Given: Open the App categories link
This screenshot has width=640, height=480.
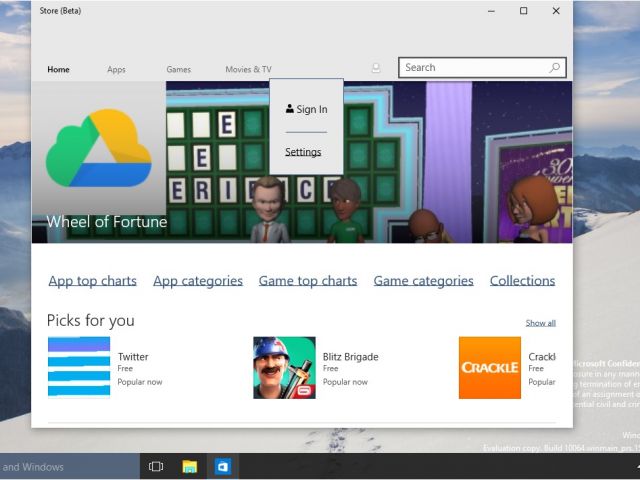Looking at the screenshot, I should [198, 281].
